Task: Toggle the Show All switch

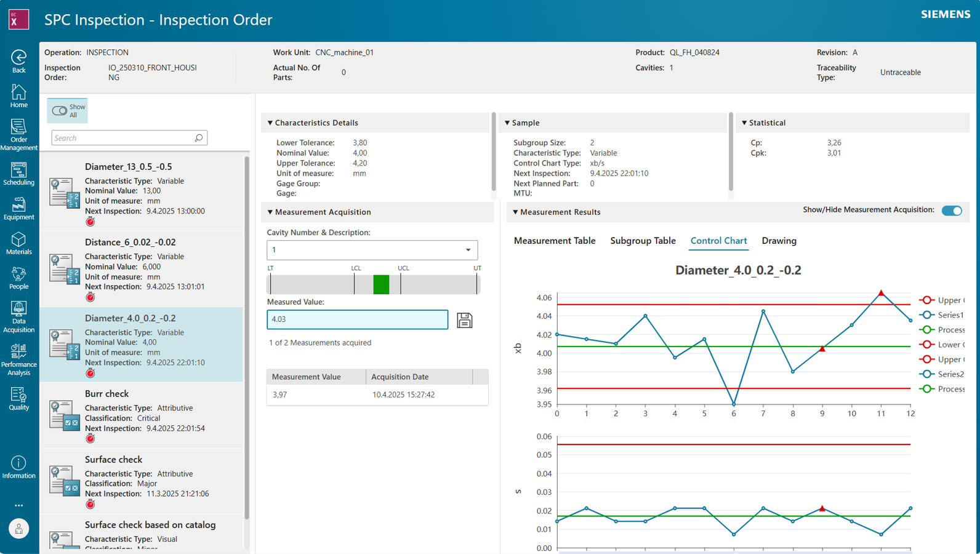Action: [60, 111]
